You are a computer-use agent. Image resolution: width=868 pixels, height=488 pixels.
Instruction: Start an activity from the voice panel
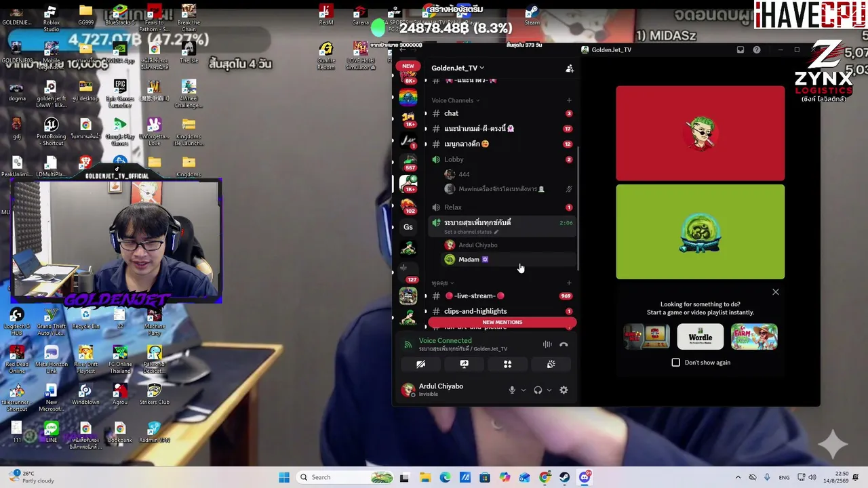(x=507, y=364)
